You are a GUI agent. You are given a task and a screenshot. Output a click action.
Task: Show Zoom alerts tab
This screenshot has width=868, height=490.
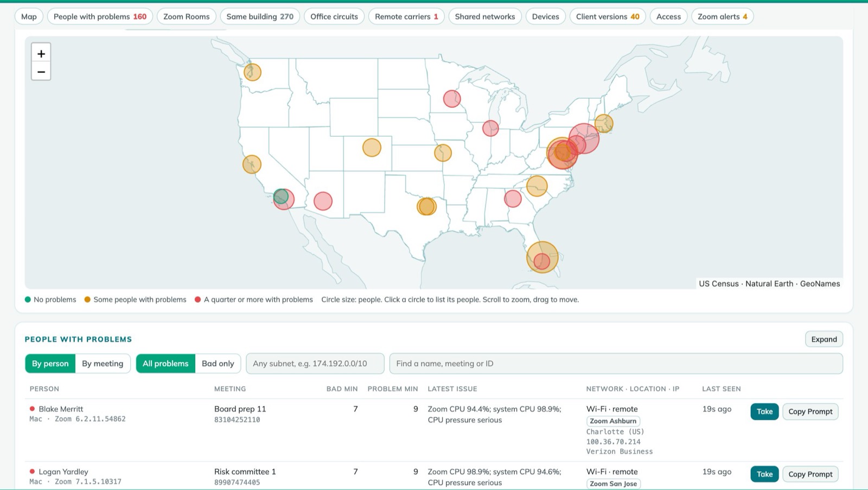tap(722, 16)
